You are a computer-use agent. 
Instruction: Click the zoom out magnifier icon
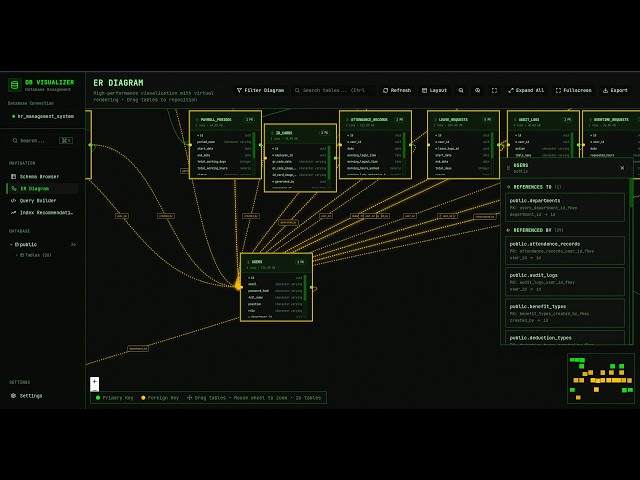coord(461,90)
